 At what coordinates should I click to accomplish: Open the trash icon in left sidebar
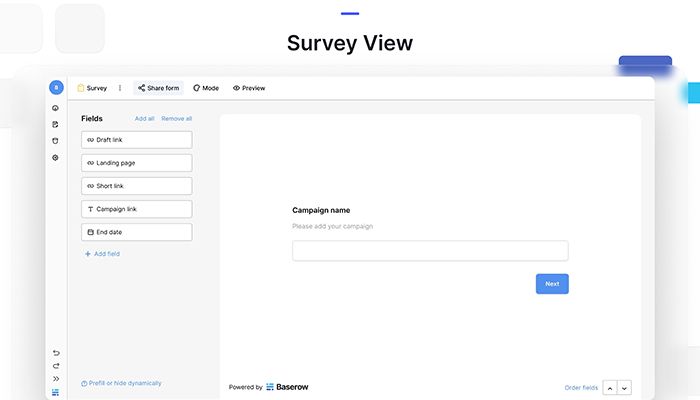point(56,141)
